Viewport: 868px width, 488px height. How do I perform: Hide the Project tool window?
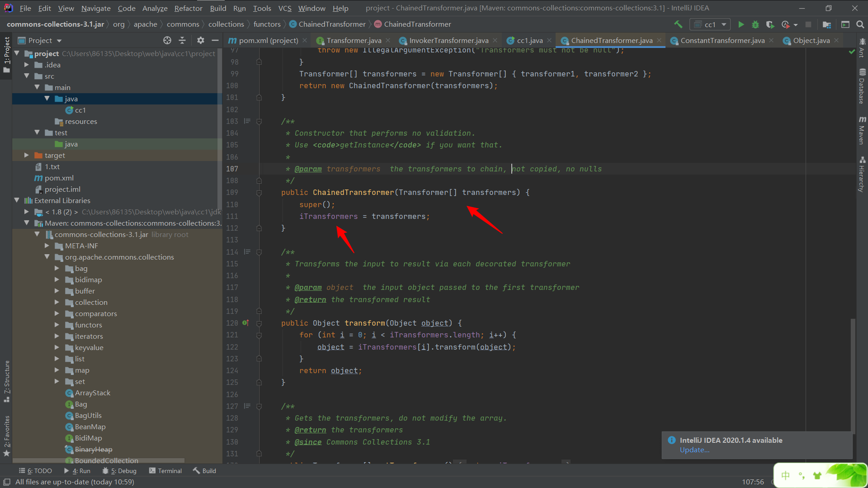pos(215,40)
